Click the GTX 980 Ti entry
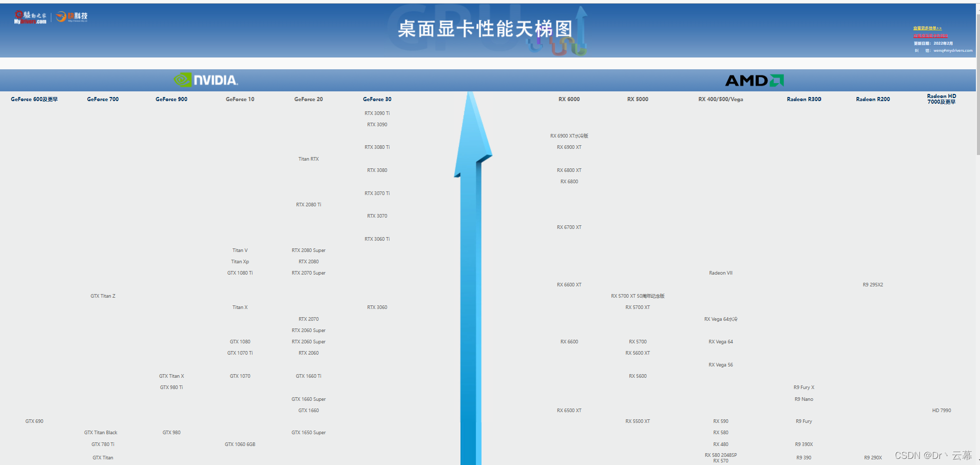The image size is (980, 465). (171, 387)
